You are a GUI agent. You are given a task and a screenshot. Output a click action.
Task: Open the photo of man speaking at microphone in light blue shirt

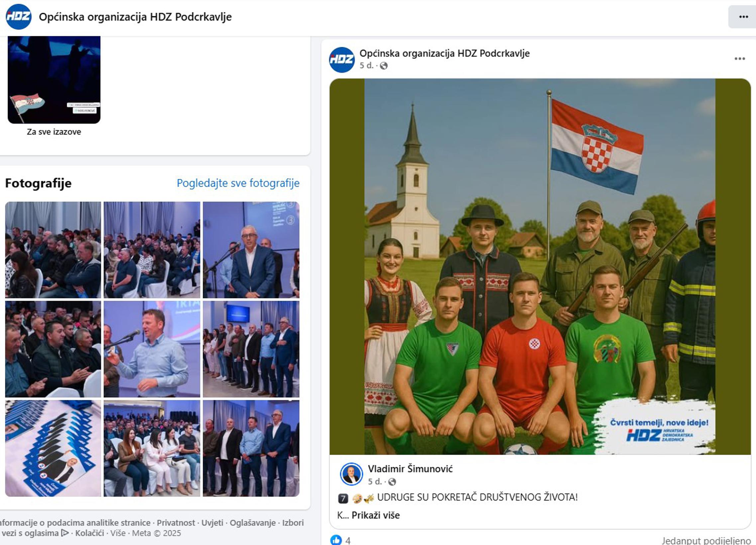click(152, 349)
